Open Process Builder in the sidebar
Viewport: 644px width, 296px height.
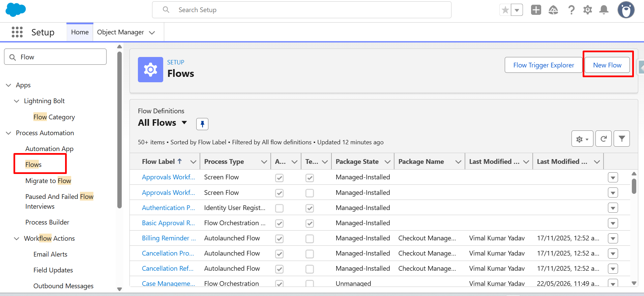click(x=47, y=222)
